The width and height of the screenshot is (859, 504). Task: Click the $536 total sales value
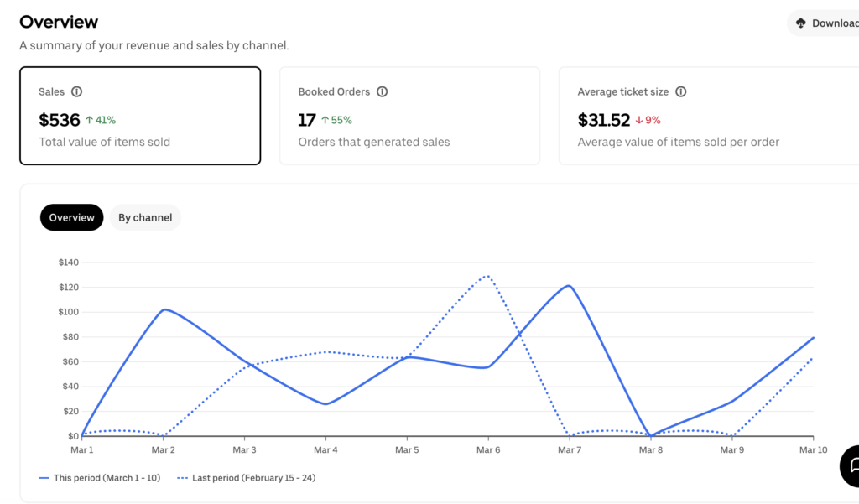click(x=59, y=121)
